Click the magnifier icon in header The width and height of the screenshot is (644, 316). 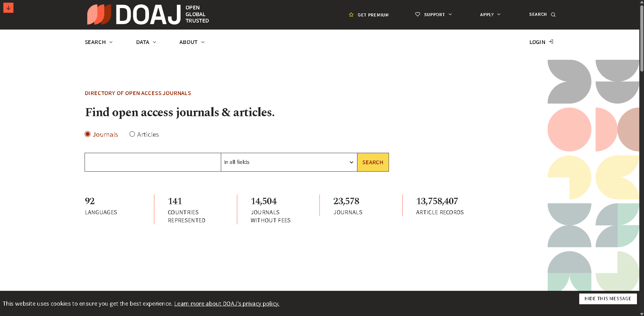(553, 15)
